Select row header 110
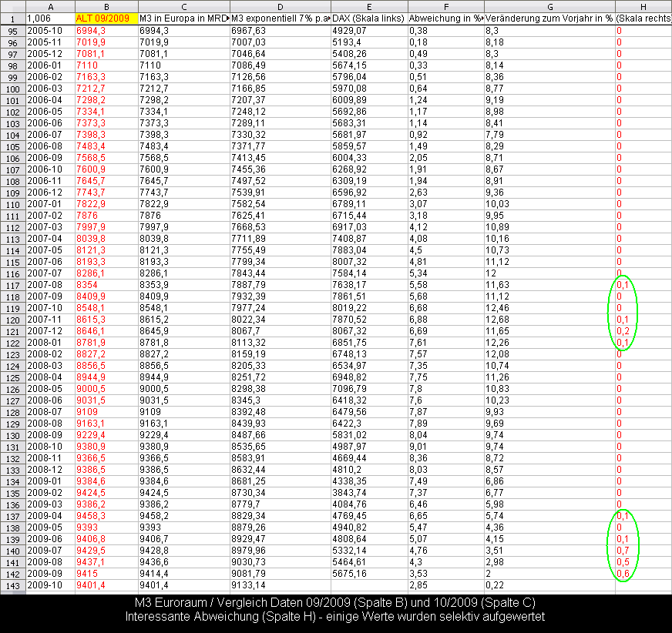 [13, 205]
